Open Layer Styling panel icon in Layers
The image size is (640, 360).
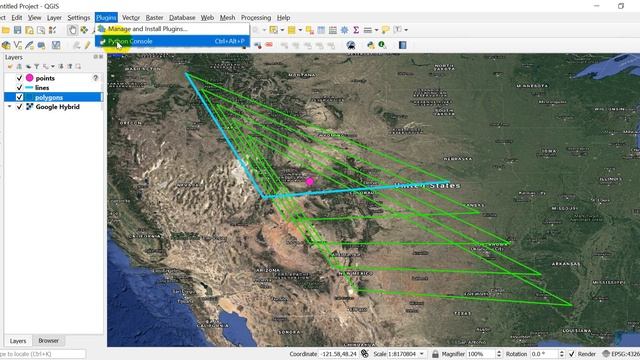coord(10,67)
